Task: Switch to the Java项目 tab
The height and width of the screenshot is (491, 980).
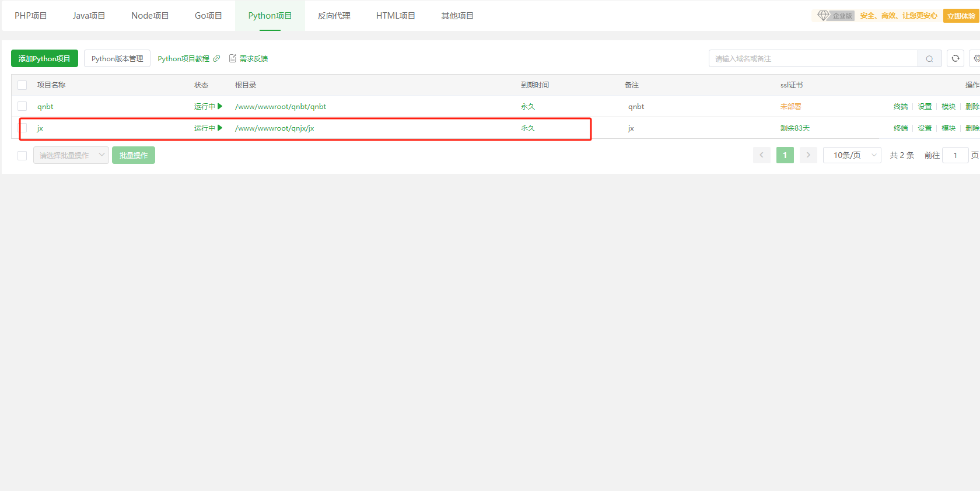Action: pos(89,16)
